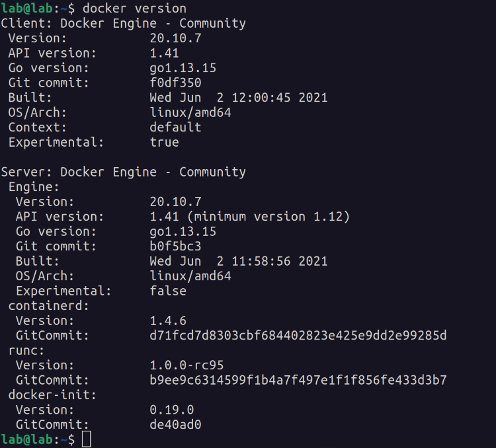The height and width of the screenshot is (448, 496).
Task: Click the runc GitCommit hash starting b9ee9c6
Action: (298, 380)
